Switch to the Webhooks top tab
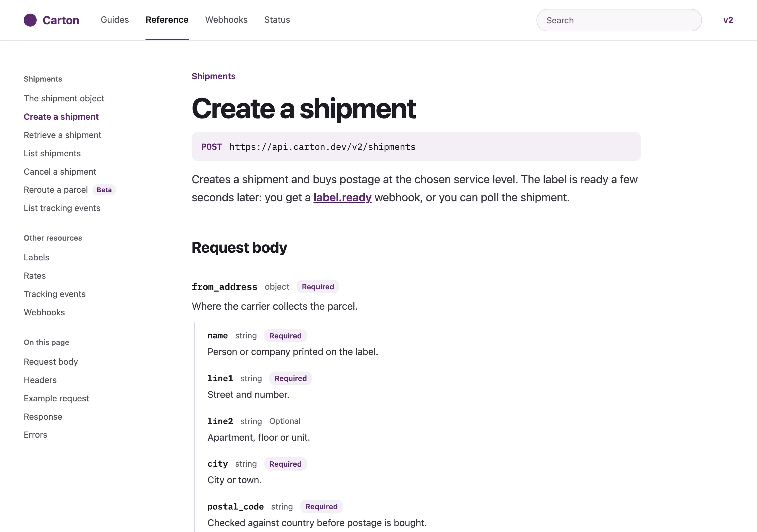The width and height of the screenshot is (757, 532). tap(226, 20)
